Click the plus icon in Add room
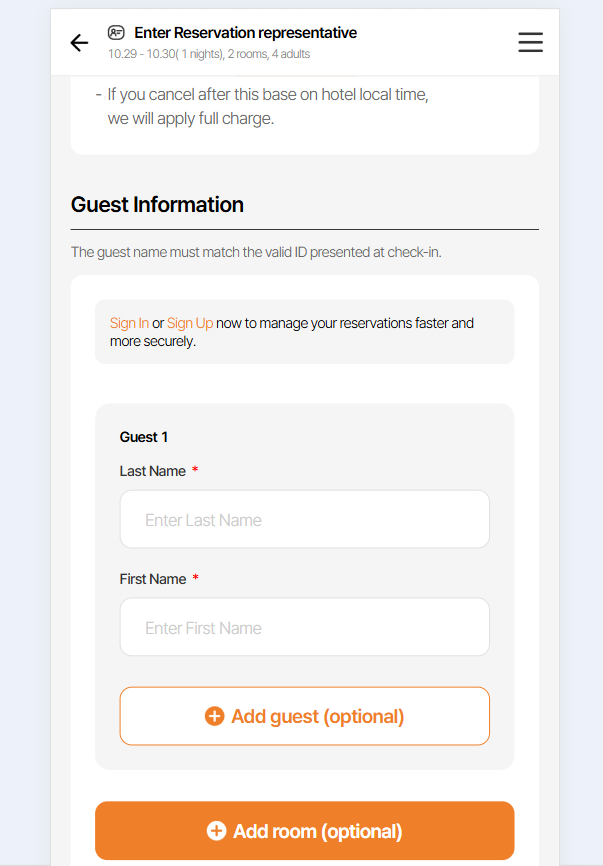603x866 pixels. pyautogui.click(x=216, y=831)
